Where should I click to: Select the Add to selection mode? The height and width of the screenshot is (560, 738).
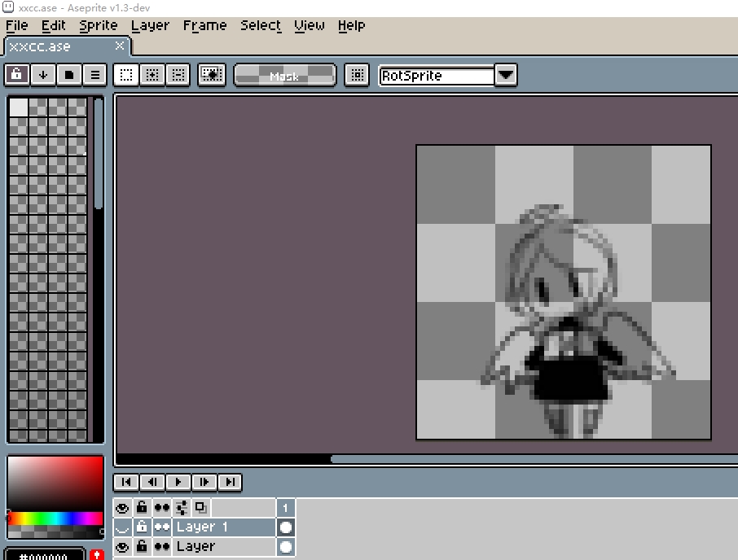point(152,75)
